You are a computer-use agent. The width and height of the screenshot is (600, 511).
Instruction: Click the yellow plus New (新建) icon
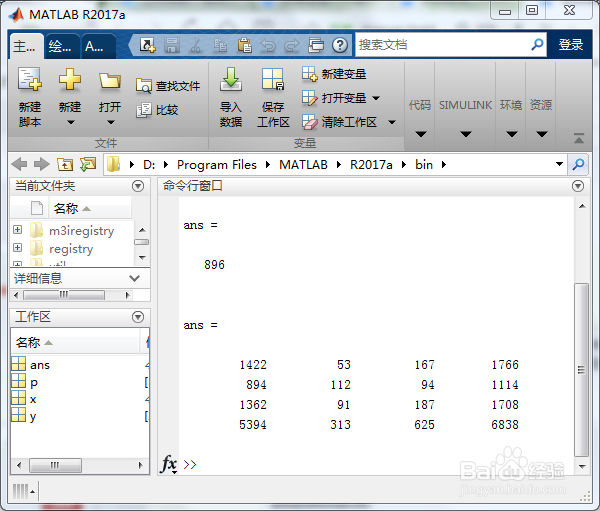point(70,80)
